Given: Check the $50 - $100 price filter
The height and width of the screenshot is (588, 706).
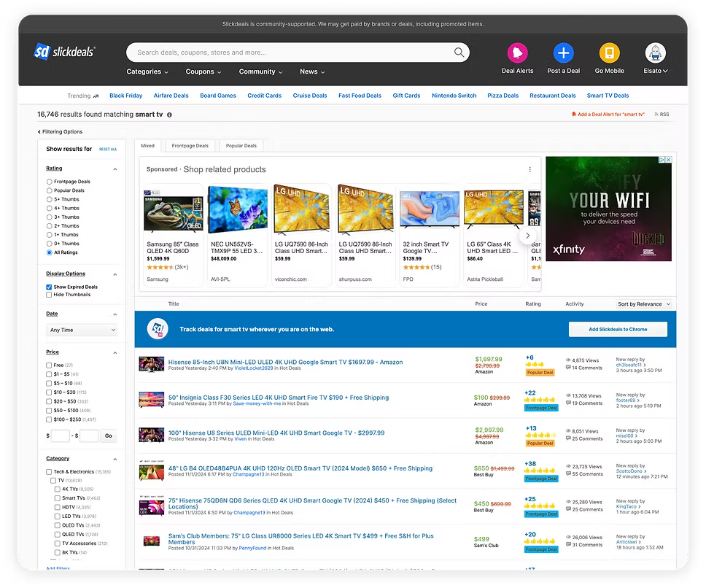Looking at the screenshot, I should pos(49,411).
